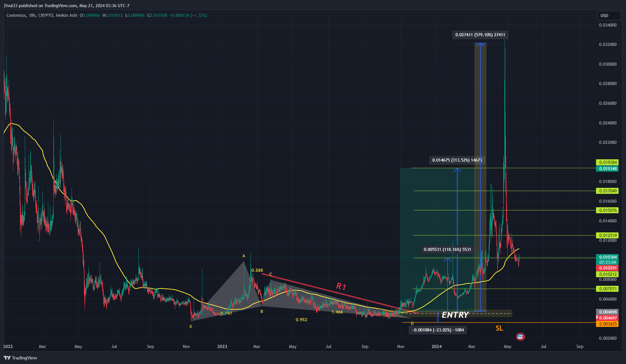The image size is (626, 364).
Task: Click the 0.019348 green price tag
Action: tap(607, 169)
